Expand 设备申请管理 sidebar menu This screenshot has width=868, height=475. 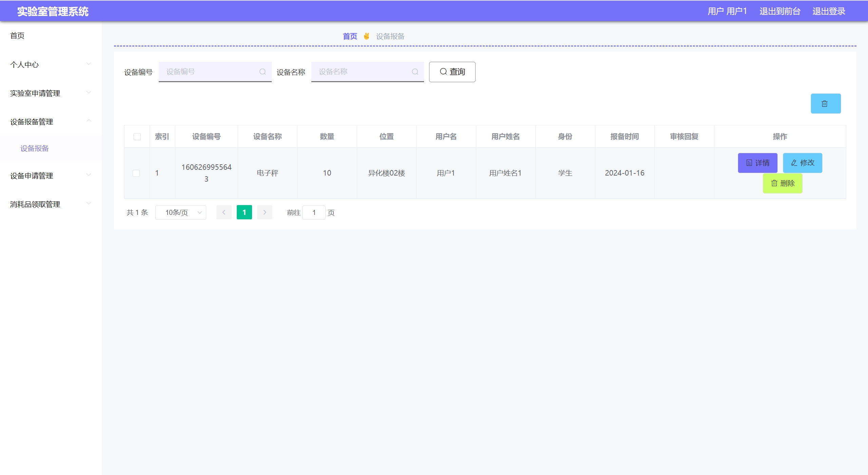point(50,176)
